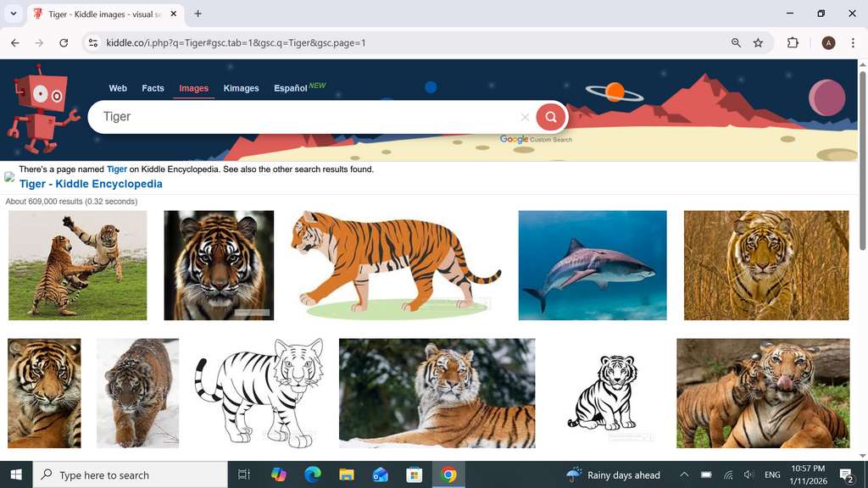The image size is (868, 488).
Task: View site information icon in address bar
Action: 93,42
